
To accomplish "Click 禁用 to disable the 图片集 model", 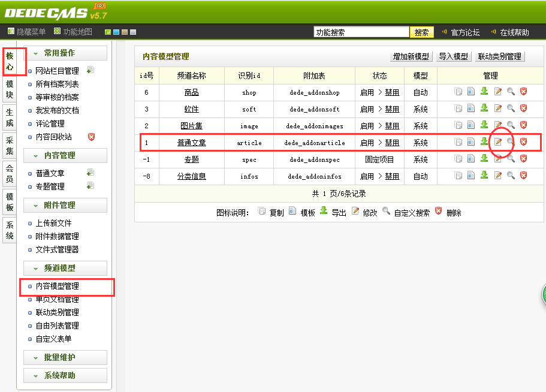I will point(392,126).
